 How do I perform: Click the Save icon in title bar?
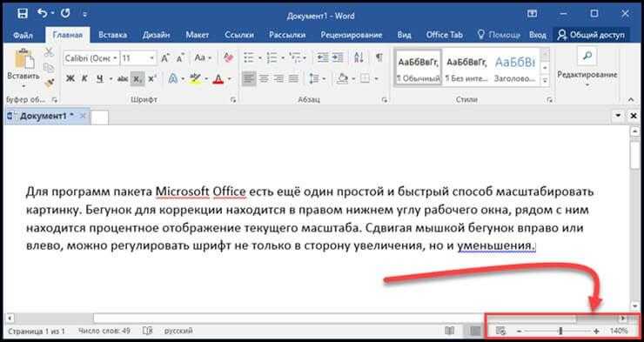23,14
